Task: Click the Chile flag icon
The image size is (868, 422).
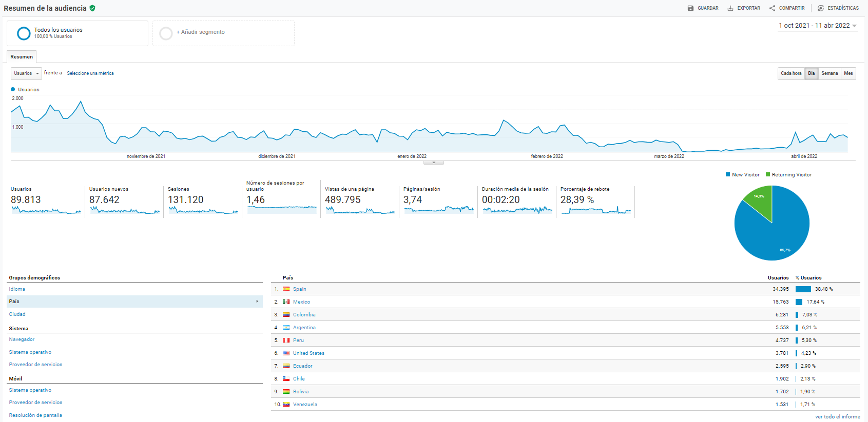Action: (286, 379)
